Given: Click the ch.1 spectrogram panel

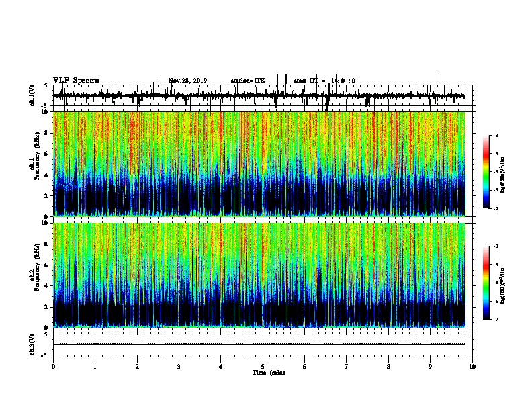Looking at the screenshot, I should pyautogui.click(x=259, y=164).
